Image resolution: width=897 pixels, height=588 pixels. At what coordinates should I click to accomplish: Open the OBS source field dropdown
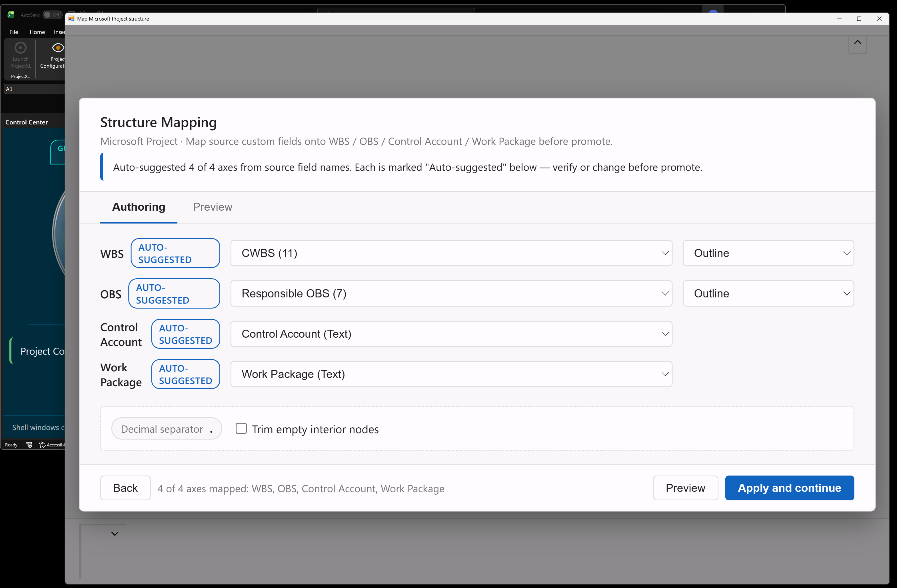[x=451, y=293]
